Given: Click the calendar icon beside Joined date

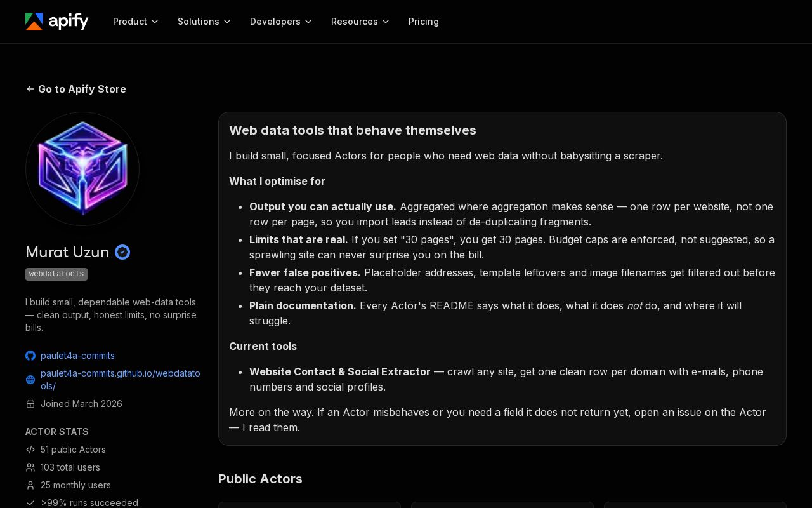Looking at the screenshot, I should pyautogui.click(x=30, y=404).
